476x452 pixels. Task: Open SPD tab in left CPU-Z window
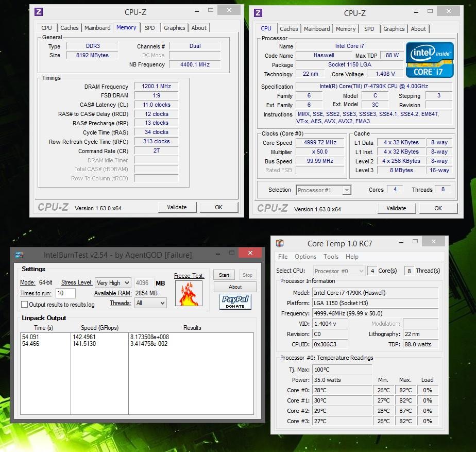pos(150,28)
